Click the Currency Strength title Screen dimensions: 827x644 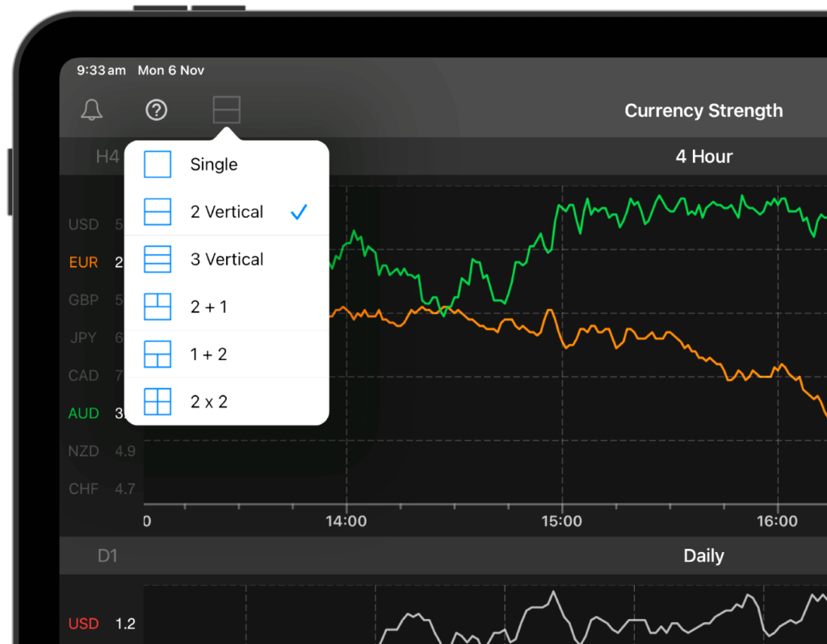(x=703, y=111)
